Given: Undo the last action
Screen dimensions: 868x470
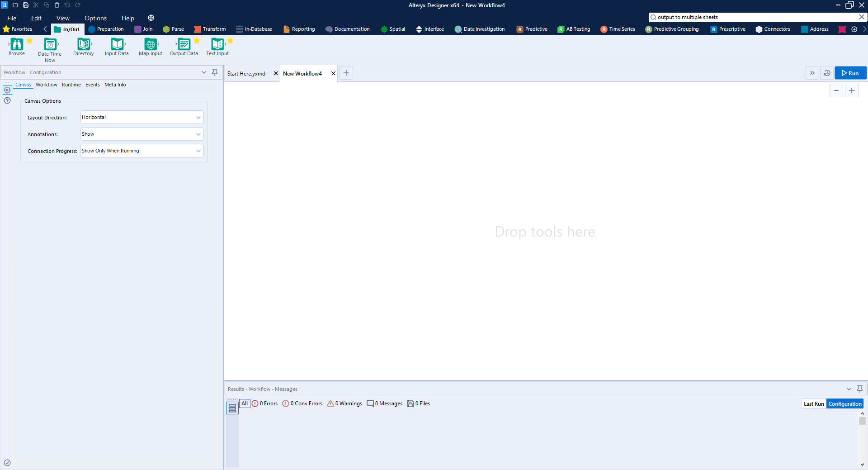Looking at the screenshot, I should [x=67, y=5].
